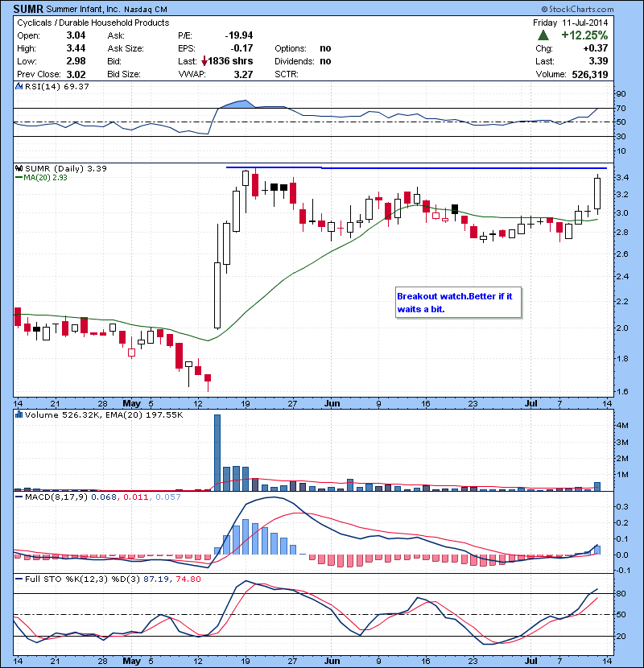Click the Nasdaq CM exchange label

[x=146, y=10]
